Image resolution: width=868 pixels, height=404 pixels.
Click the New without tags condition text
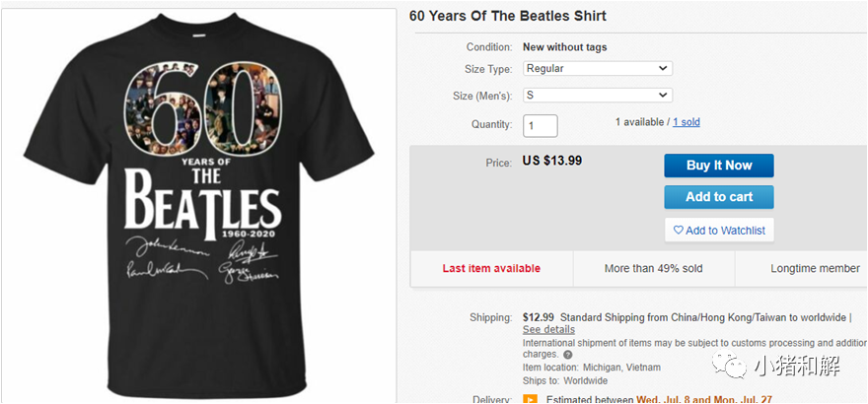point(564,47)
